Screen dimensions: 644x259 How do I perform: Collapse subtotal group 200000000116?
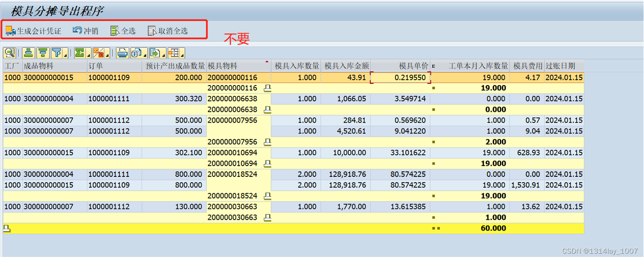[x=268, y=88]
